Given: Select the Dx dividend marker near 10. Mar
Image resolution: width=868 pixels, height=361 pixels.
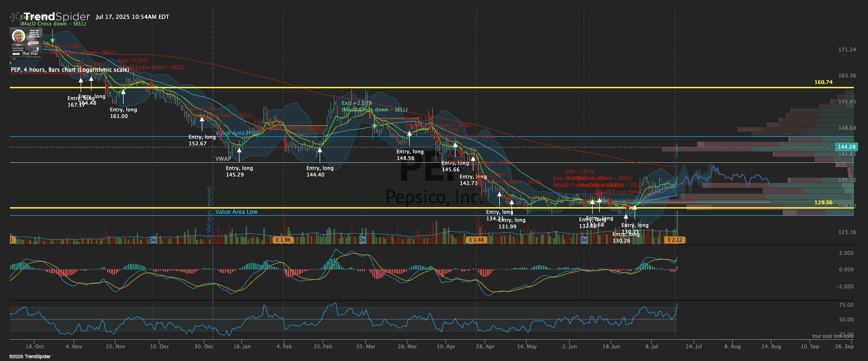Looking at the screenshot, I should pyautogui.click(x=362, y=240).
